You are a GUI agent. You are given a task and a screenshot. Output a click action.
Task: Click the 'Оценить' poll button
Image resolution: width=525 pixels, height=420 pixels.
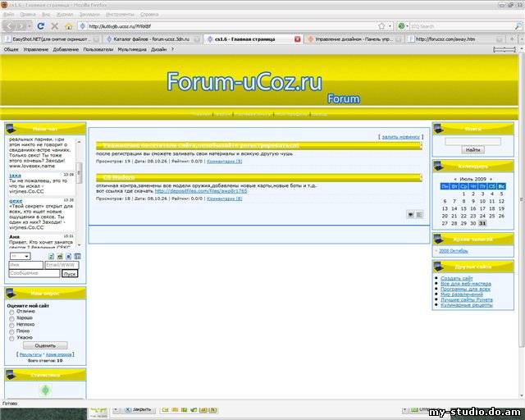pyautogui.click(x=45, y=345)
